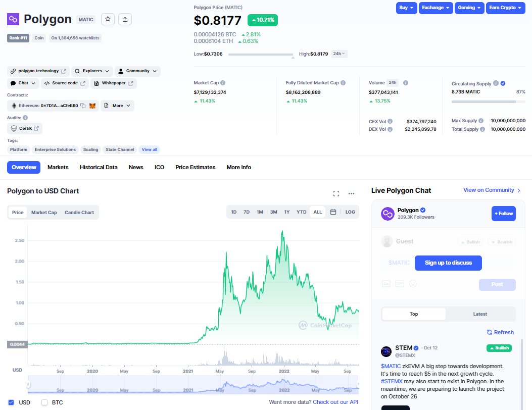This screenshot has width=532, height=410.
Task: Switch chart to Candle Chart view
Action: point(79,212)
